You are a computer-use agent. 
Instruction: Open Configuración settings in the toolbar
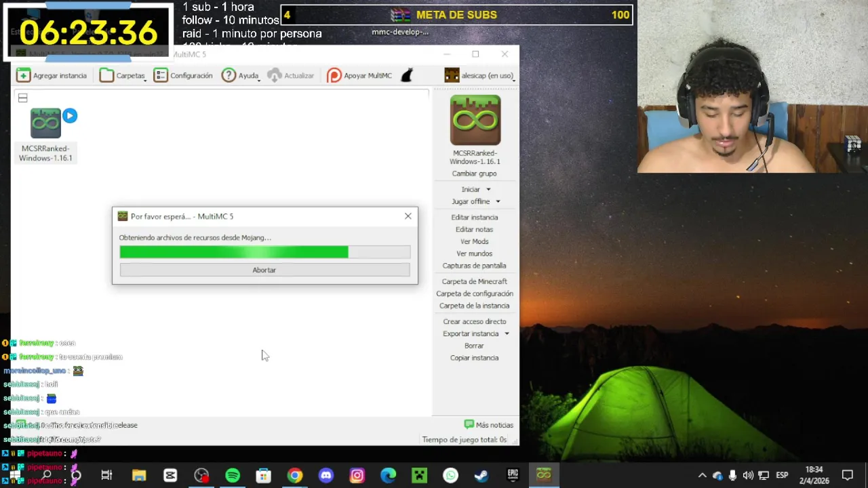[183, 75]
